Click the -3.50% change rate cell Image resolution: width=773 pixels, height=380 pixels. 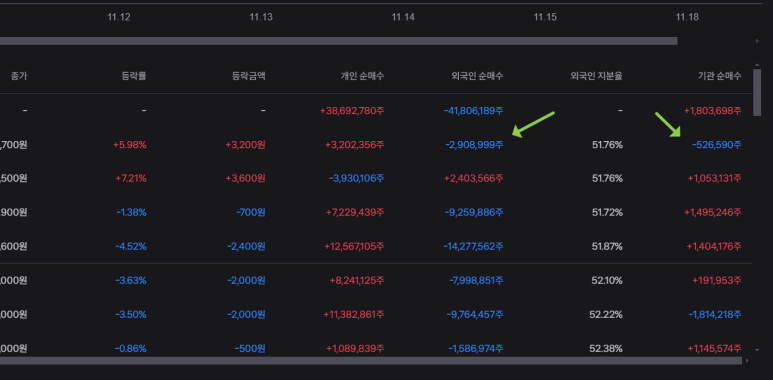(131, 314)
